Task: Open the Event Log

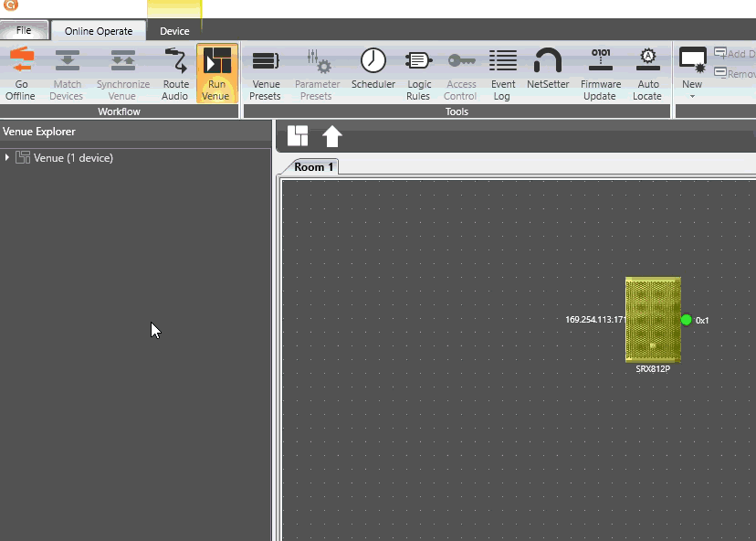Action: [x=502, y=62]
